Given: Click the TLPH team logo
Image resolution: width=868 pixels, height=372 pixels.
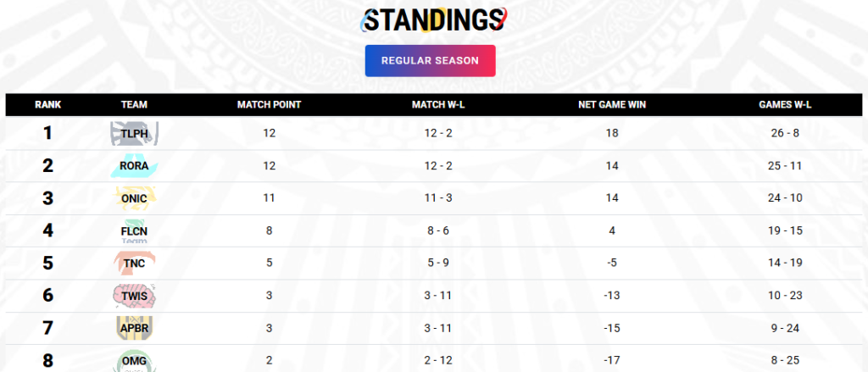Looking at the screenshot, I should click(134, 133).
